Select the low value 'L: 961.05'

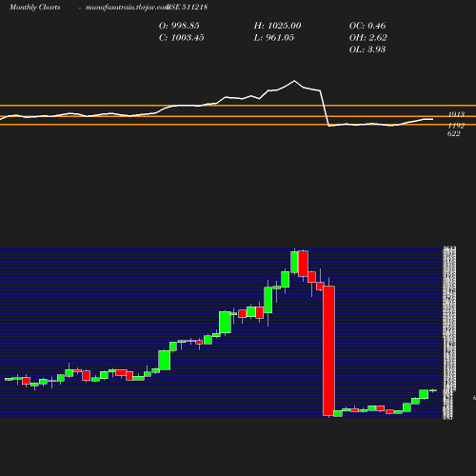[274, 38]
